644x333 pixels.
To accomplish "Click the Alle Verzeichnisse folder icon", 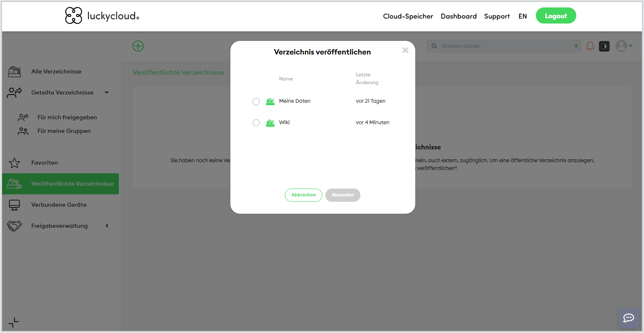I will [x=14, y=71].
